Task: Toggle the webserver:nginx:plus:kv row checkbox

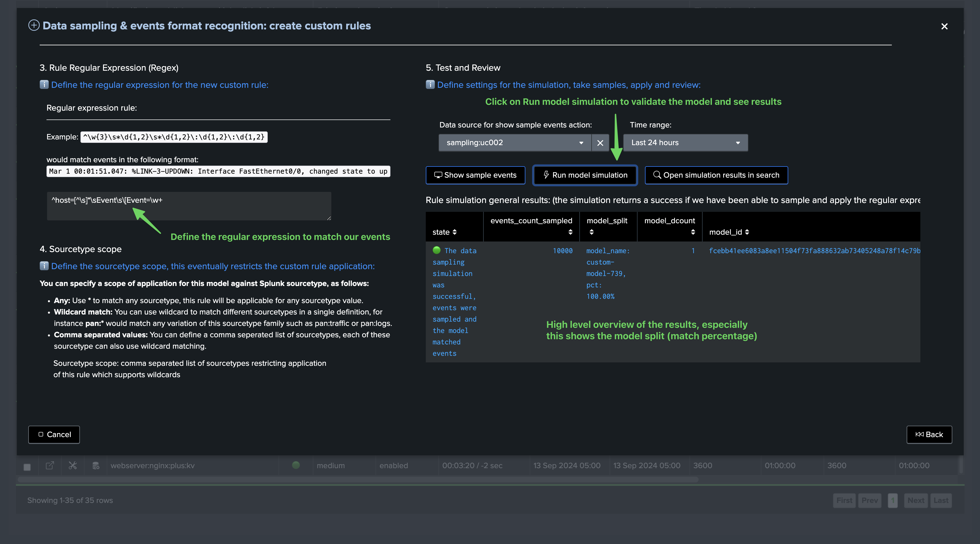Action: tap(27, 466)
